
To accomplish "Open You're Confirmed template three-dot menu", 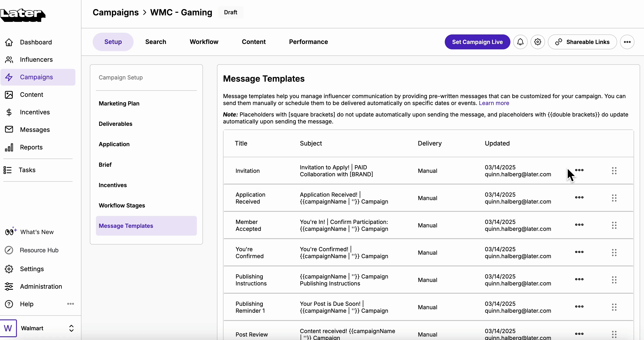I will click(579, 252).
